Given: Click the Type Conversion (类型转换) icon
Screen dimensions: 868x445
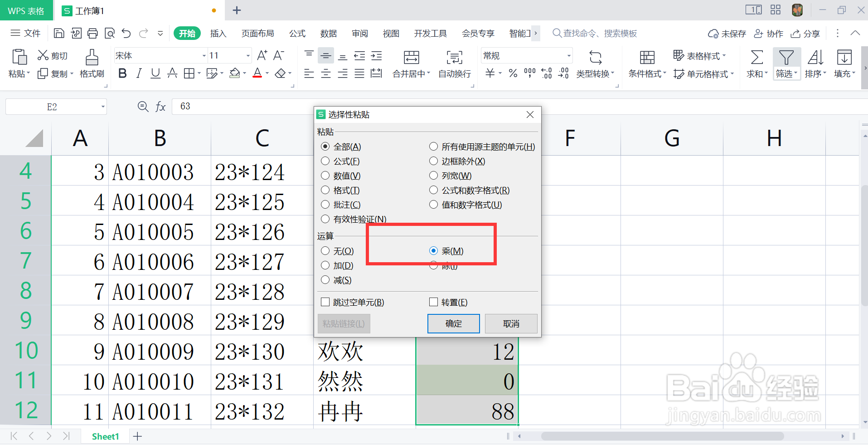Looking at the screenshot, I should coord(596,58).
